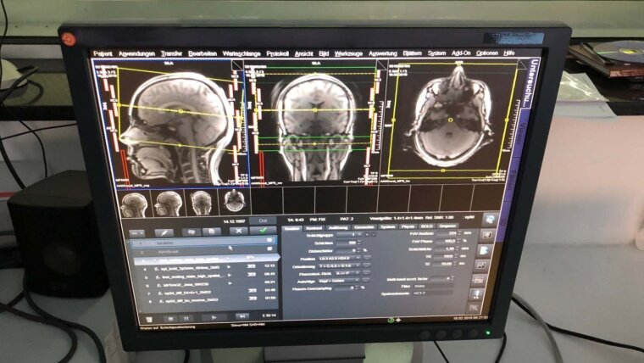Click the play button under the queue
The height and width of the screenshot is (363, 644).
click(214, 317)
